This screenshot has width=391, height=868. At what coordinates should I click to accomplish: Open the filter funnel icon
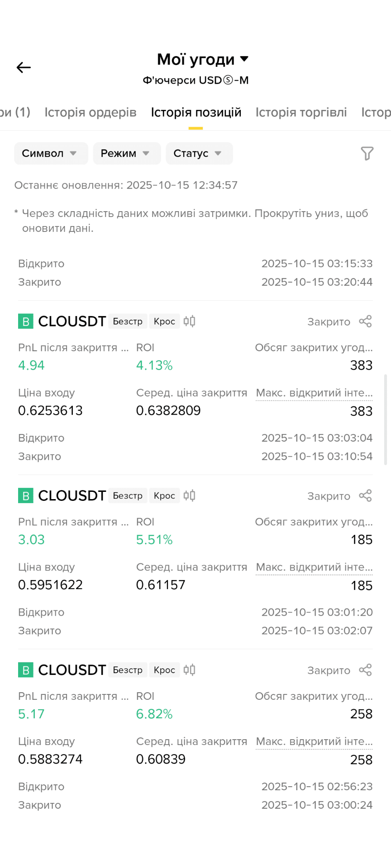tap(367, 154)
